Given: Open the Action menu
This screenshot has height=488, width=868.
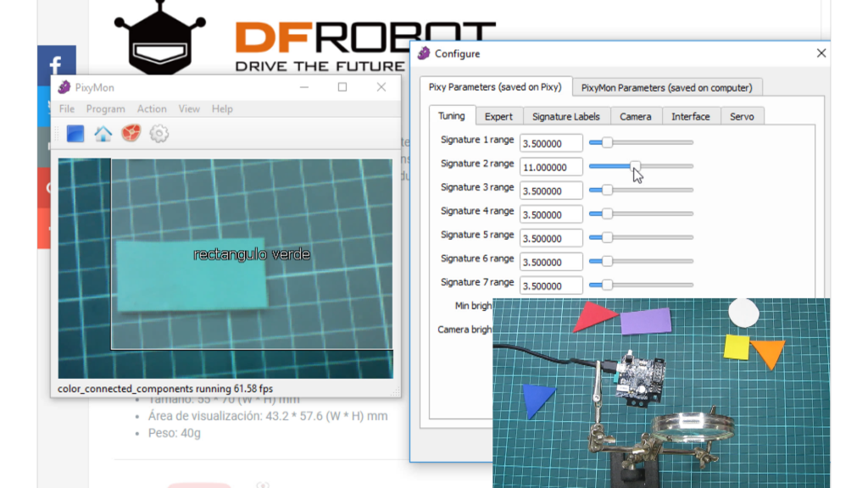Looking at the screenshot, I should 152,109.
